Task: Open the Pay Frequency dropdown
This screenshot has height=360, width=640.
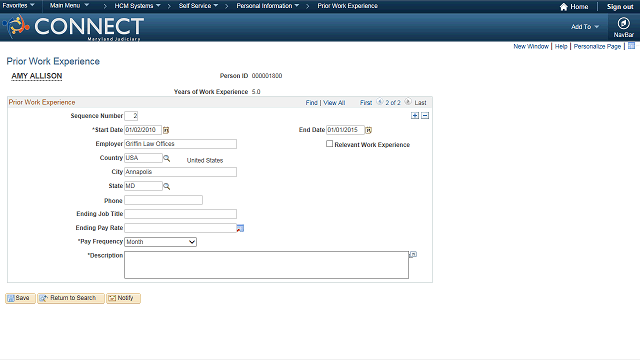Action: pos(160,242)
